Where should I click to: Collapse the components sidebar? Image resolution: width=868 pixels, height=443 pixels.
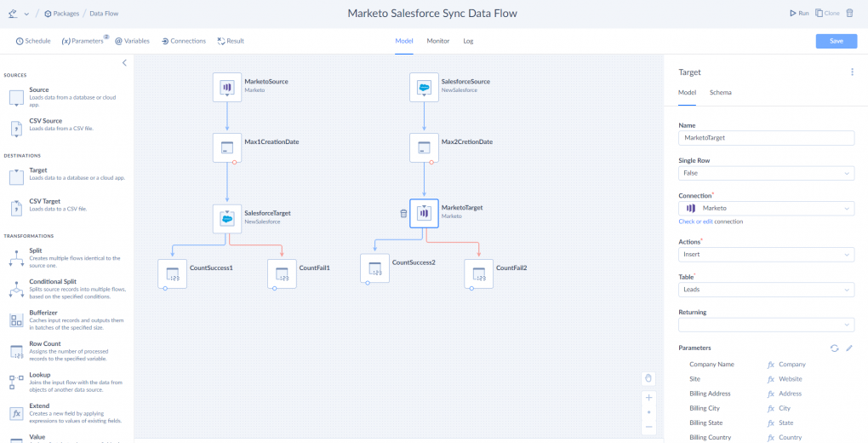pos(124,63)
